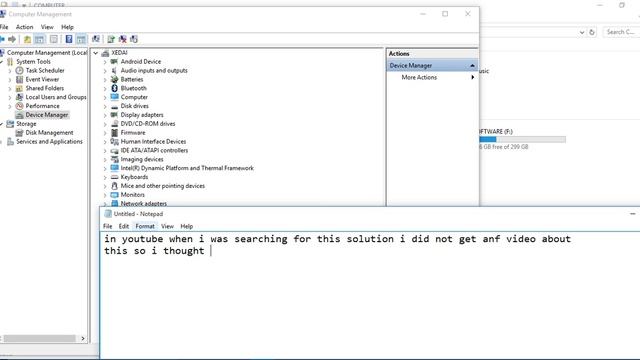Collapse the Device Manager section in Actions pane
This screenshot has height=360, width=640.
coord(472,66)
